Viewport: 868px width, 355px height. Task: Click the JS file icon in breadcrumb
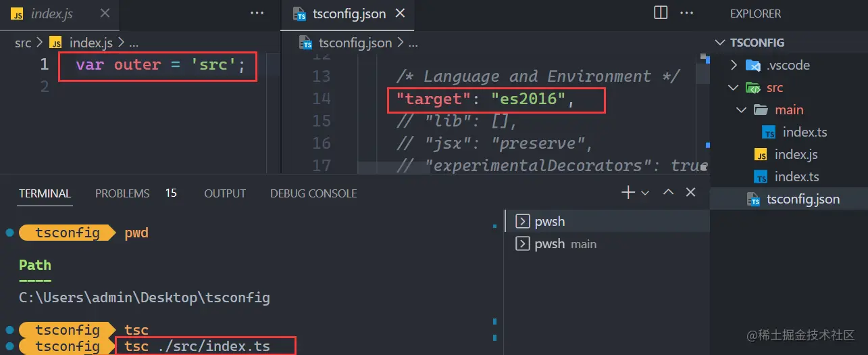coord(55,43)
